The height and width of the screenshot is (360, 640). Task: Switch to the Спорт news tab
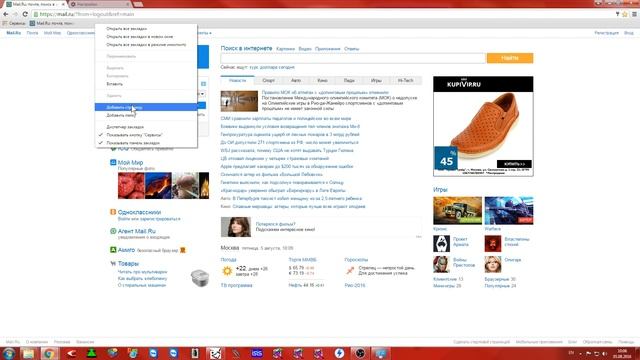click(269, 80)
